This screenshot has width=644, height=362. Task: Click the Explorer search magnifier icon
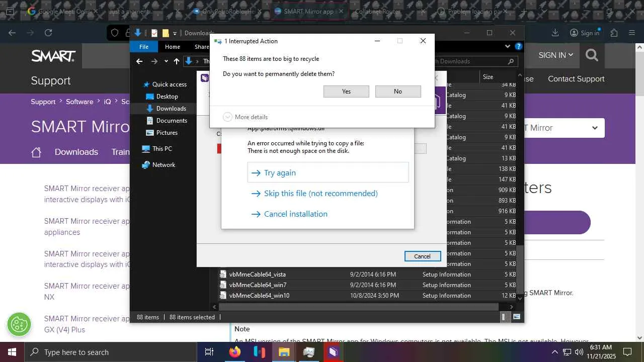[511, 61]
